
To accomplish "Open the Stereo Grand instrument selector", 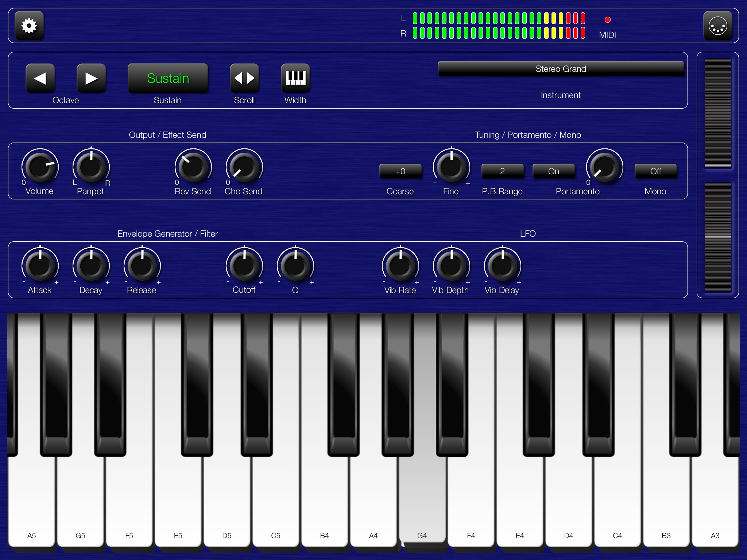I will pyautogui.click(x=561, y=69).
